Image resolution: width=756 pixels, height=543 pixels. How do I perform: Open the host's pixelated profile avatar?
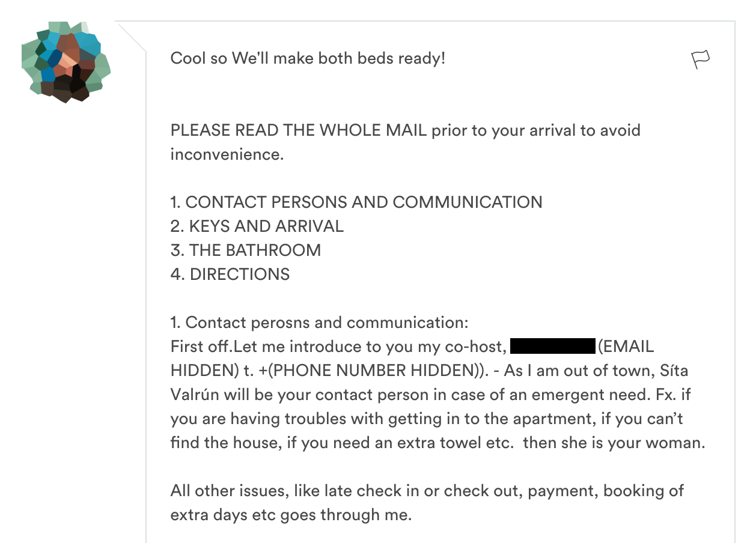(66, 62)
